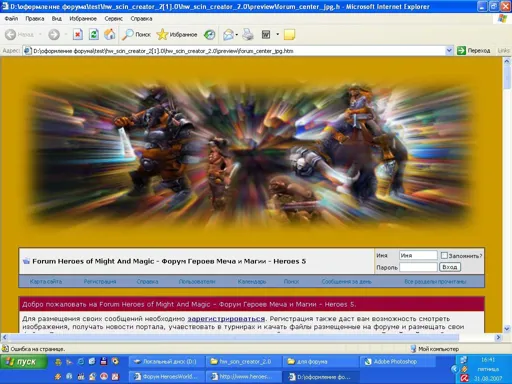The image size is (512, 384).
Task: Open the Forward button history dropdown arrow
Action: point(66,34)
